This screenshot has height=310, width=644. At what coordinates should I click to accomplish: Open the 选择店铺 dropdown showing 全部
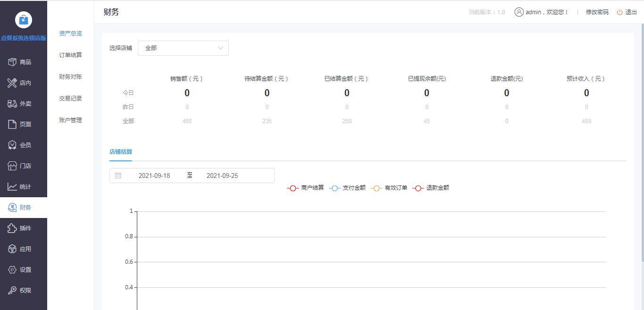point(183,48)
